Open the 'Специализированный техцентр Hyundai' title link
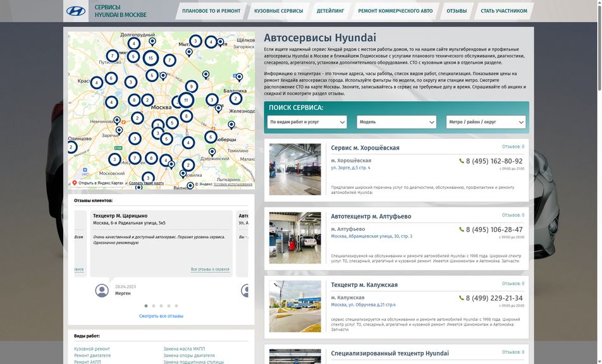 390,353
